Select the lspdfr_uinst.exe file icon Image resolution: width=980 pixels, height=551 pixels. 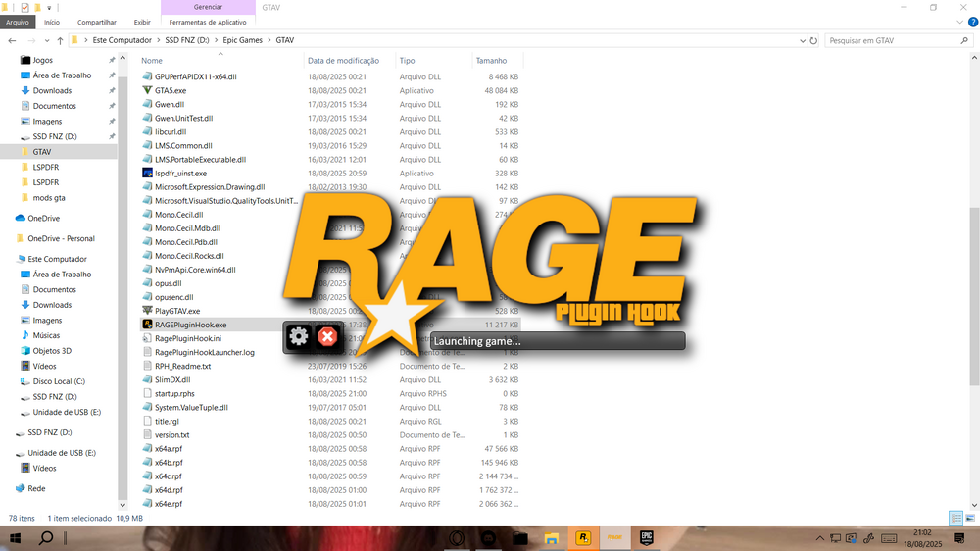click(x=147, y=174)
